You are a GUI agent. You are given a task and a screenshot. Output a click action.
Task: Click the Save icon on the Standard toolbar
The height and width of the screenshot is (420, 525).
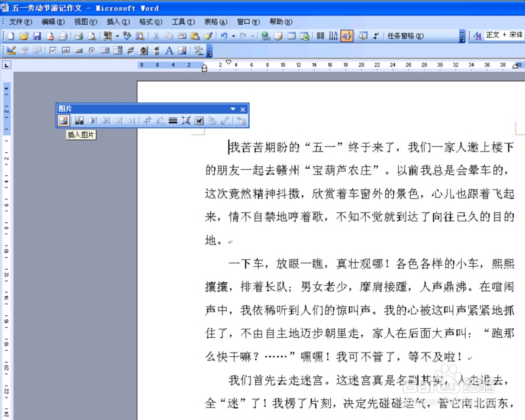point(37,35)
